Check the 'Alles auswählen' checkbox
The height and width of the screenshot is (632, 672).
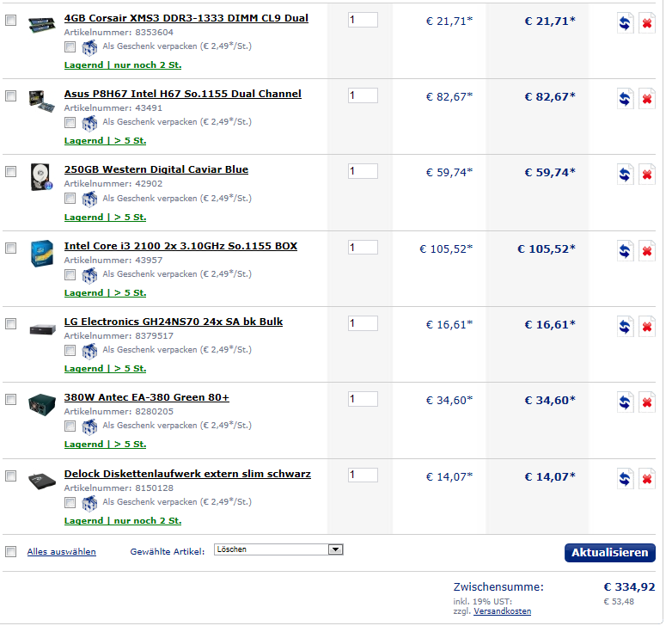coord(10,551)
